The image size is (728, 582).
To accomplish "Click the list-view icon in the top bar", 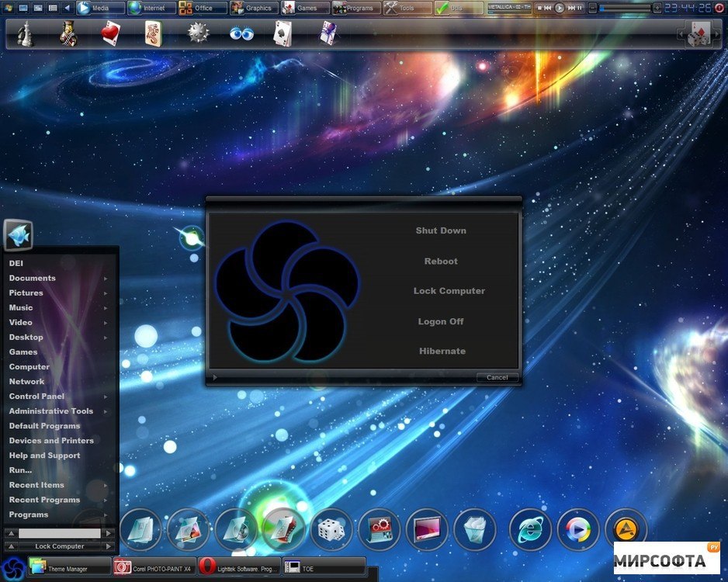I will [x=53, y=8].
